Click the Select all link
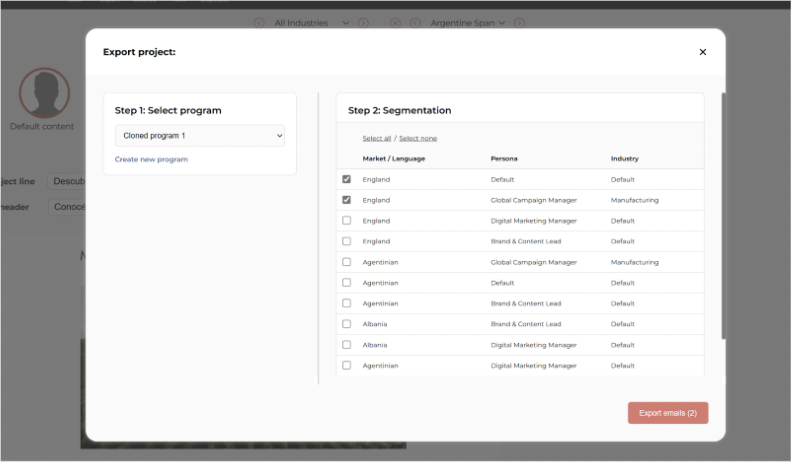The height and width of the screenshot is (463, 792). (377, 138)
